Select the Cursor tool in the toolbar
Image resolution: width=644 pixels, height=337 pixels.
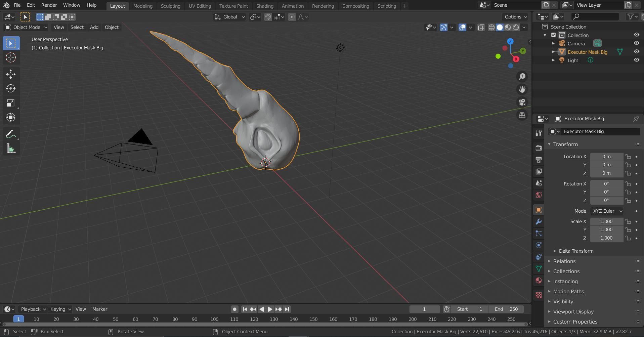coord(11,57)
